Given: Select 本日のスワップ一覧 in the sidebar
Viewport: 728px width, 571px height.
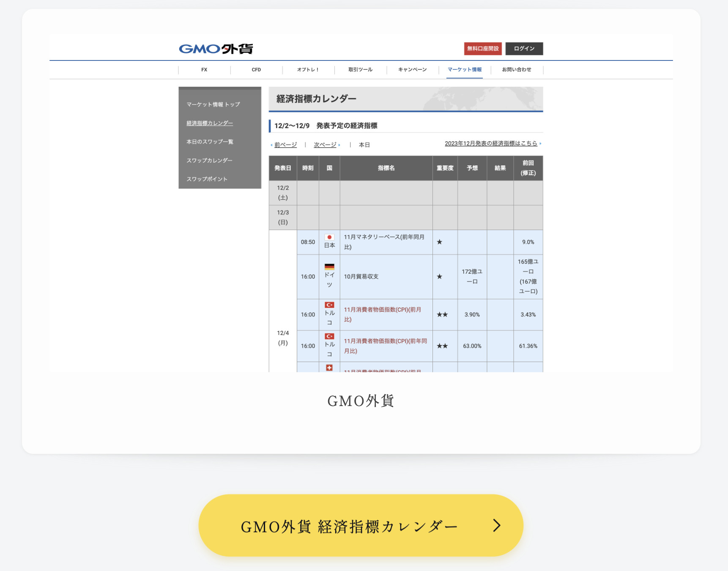Looking at the screenshot, I should pyautogui.click(x=210, y=142).
